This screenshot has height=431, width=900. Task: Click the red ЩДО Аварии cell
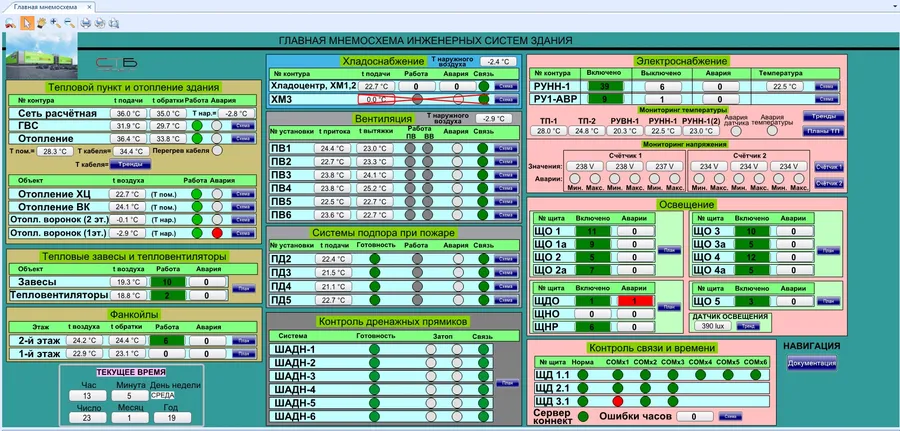tap(633, 300)
